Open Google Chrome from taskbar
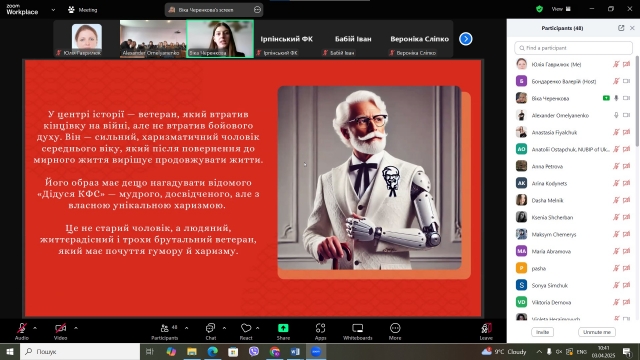 click(275, 351)
